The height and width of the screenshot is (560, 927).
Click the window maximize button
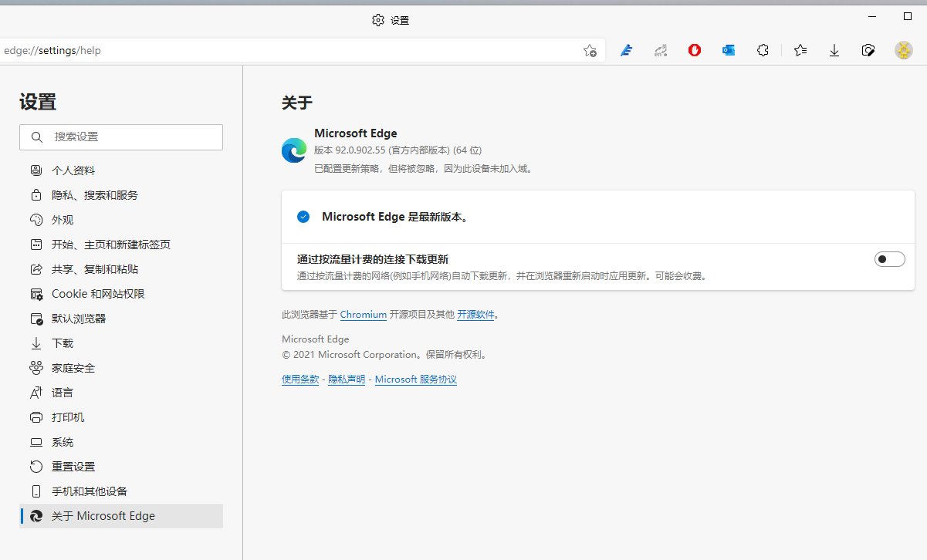coord(908,16)
